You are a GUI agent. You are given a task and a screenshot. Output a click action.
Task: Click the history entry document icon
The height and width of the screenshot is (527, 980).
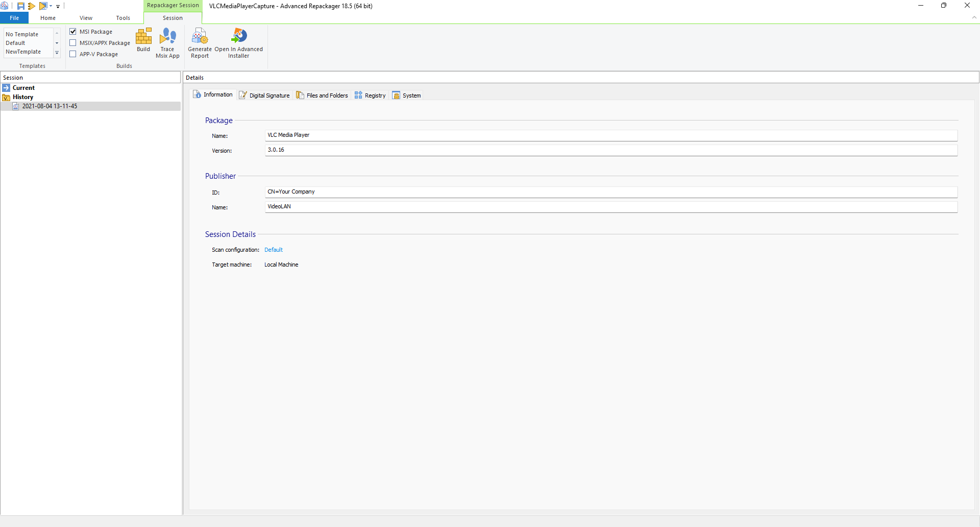tap(16, 106)
